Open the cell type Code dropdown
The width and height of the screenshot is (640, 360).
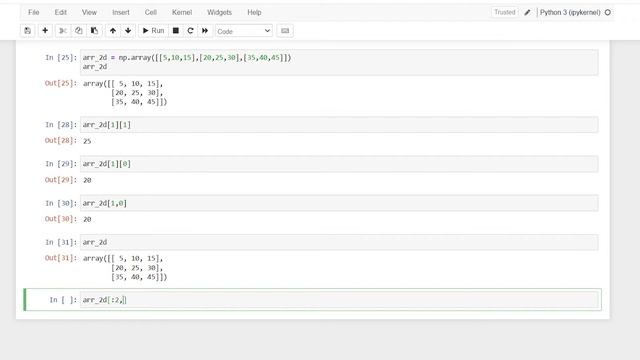[244, 31]
